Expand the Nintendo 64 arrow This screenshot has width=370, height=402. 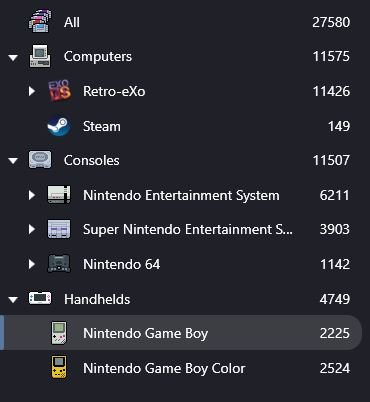click(x=32, y=264)
